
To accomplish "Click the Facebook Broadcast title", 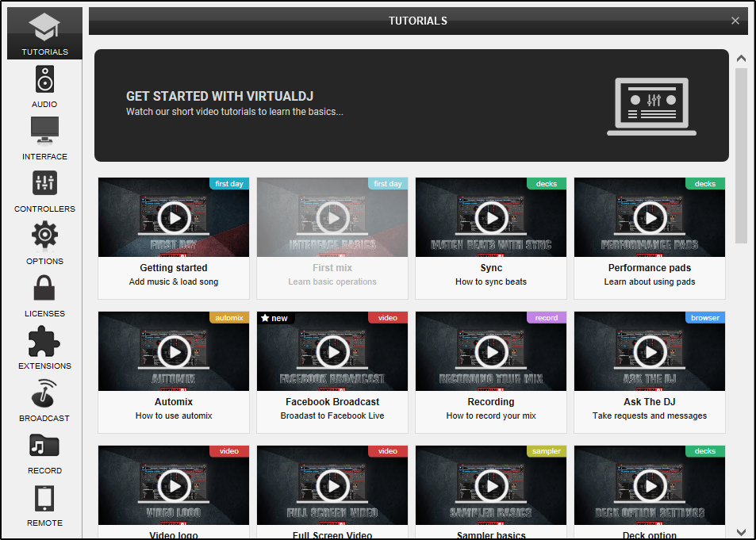I will [332, 401].
